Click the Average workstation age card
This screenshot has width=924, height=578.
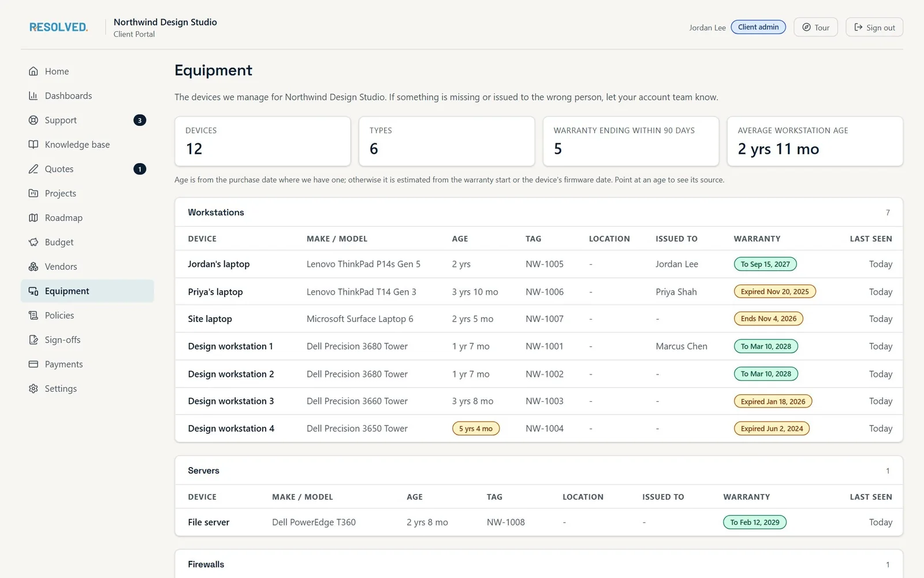click(815, 141)
